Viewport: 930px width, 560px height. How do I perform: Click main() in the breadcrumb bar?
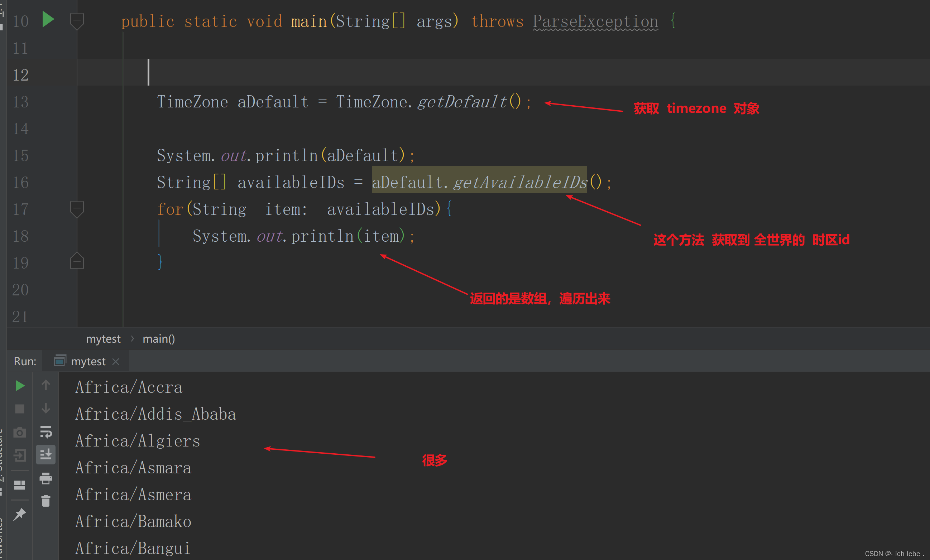[158, 339]
